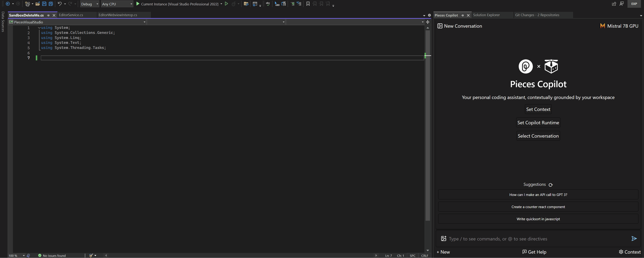644x258 pixels.
Task: Navigate backward with the blue back arrow
Action: click(8, 4)
